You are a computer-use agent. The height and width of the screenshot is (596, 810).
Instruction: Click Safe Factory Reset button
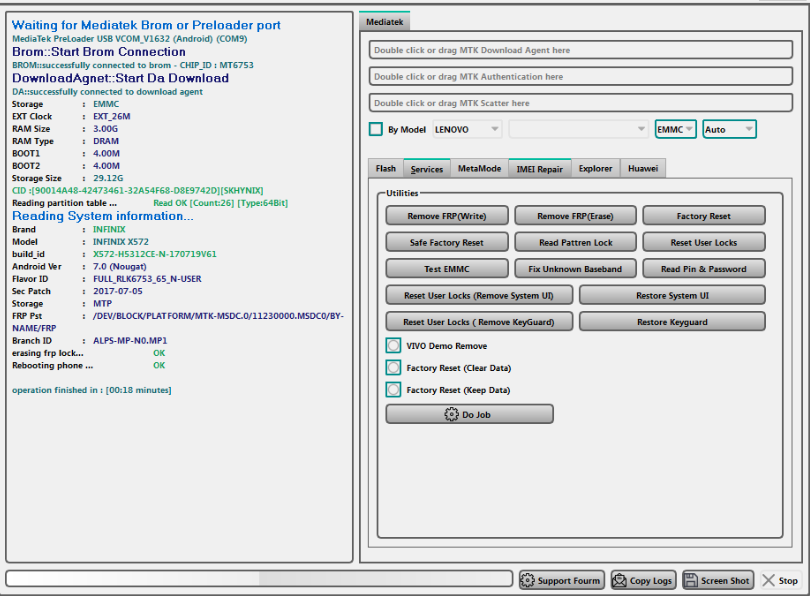pos(447,242)
